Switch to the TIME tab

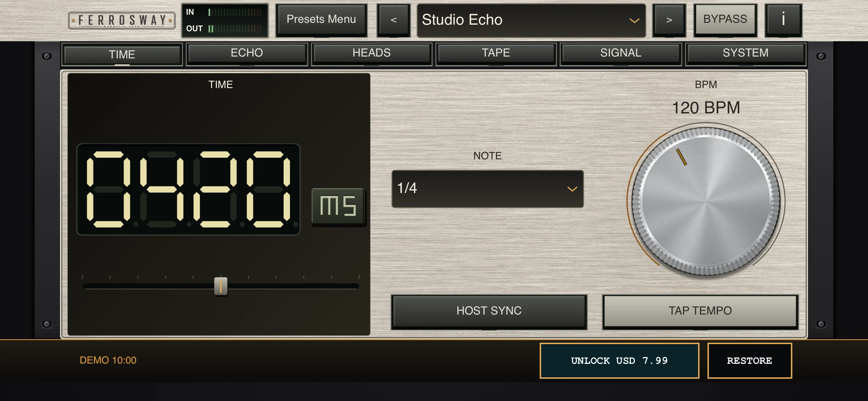[x=122, y=54]
